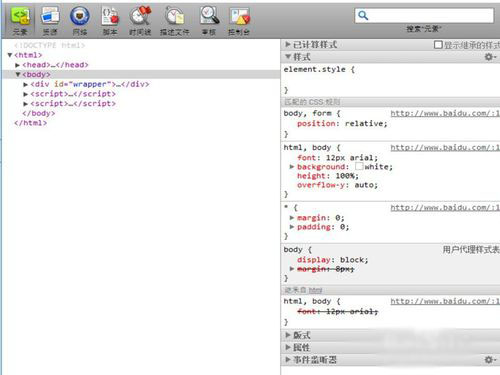The width and height of the screenshot is (500, 375).
Task: Click the white background color swatch
Action: [359, 166]
